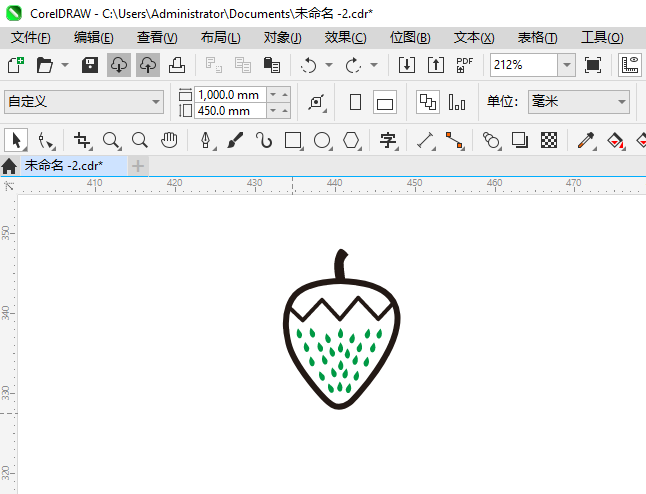Toggle apply layout to all pages

428,102
